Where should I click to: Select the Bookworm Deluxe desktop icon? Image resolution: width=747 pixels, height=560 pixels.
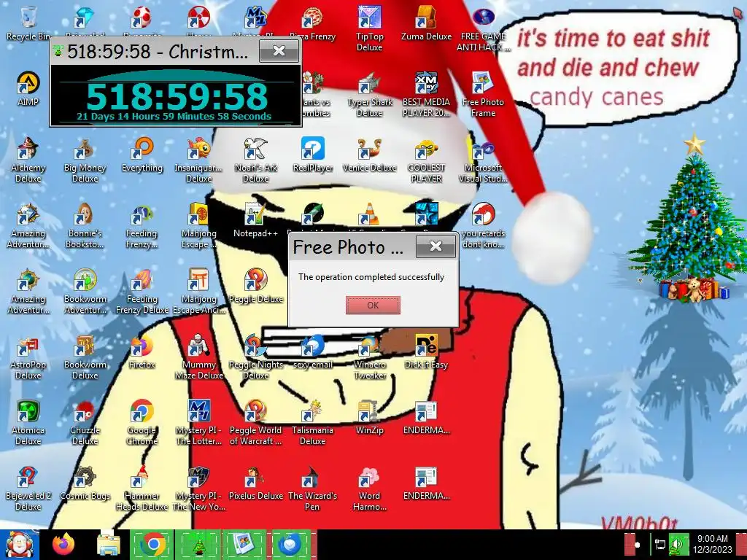pyautogui.click(x=85, y=357)
